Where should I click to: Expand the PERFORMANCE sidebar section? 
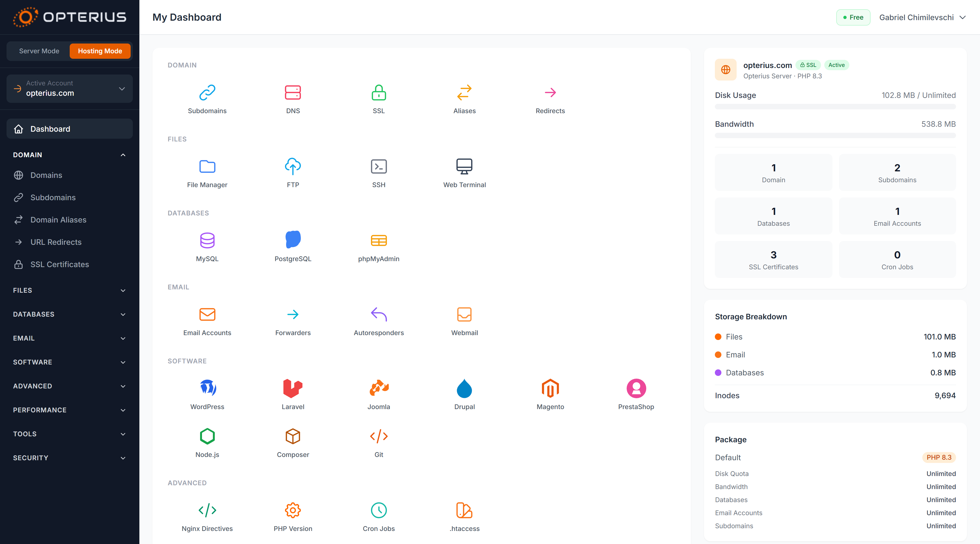point(70,410)
